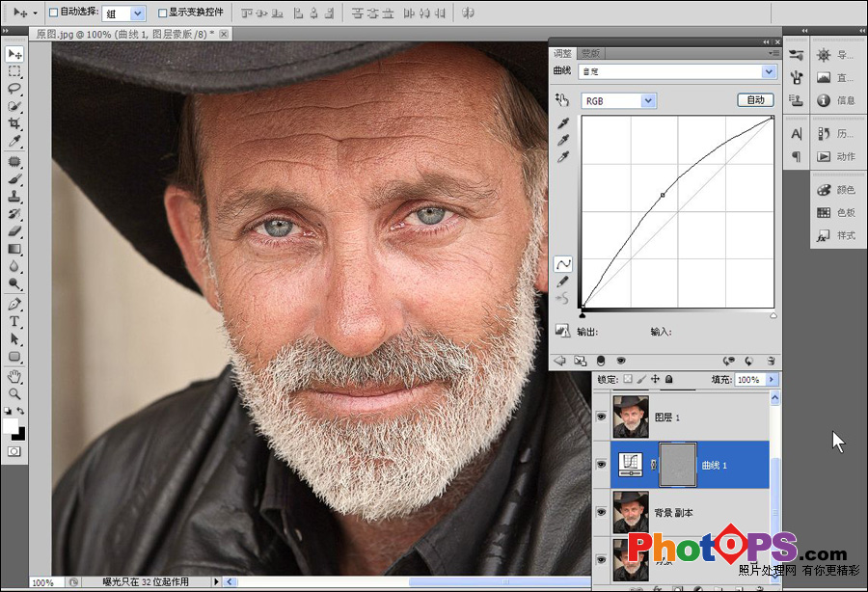Select the Path Selection tool
This screenshot has width=868, height=592.
point(14,338)
